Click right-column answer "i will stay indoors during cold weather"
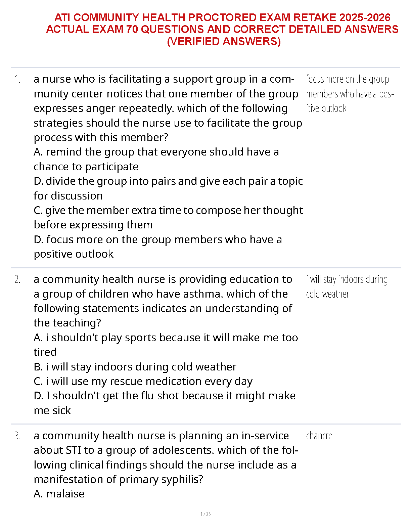Viewport: 411px width, 532px height. pyautogui.click(x=347, y=286)
